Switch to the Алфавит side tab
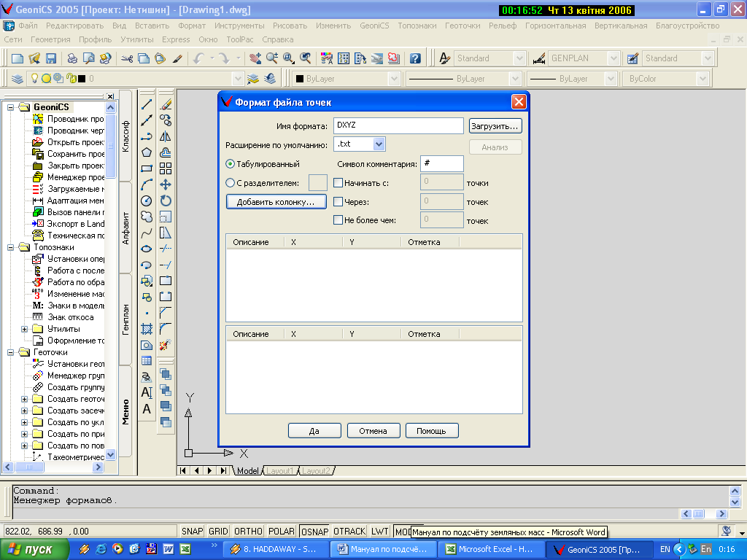The height and width of the screenshot is (560, 747). (125, 227)
